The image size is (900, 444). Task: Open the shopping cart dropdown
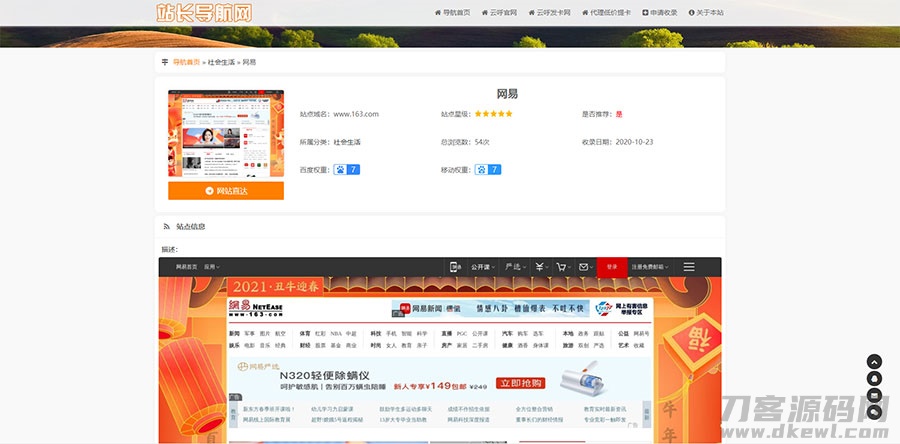tap(562, 267)
